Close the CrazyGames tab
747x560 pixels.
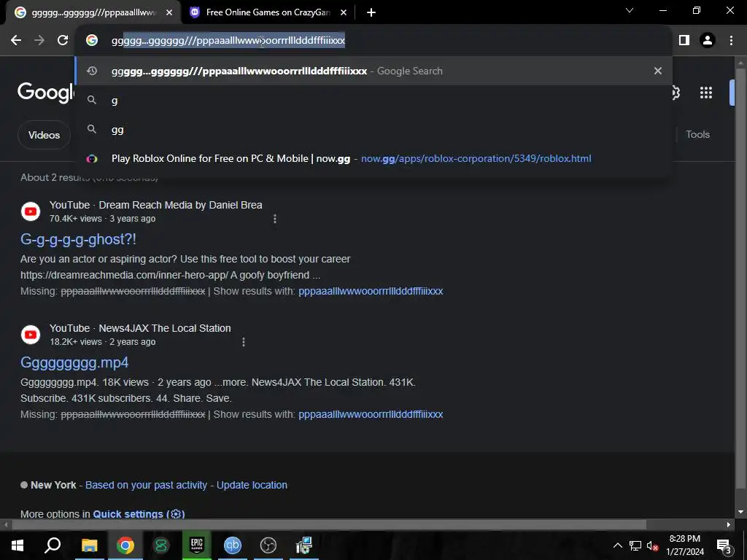[344, 13]
